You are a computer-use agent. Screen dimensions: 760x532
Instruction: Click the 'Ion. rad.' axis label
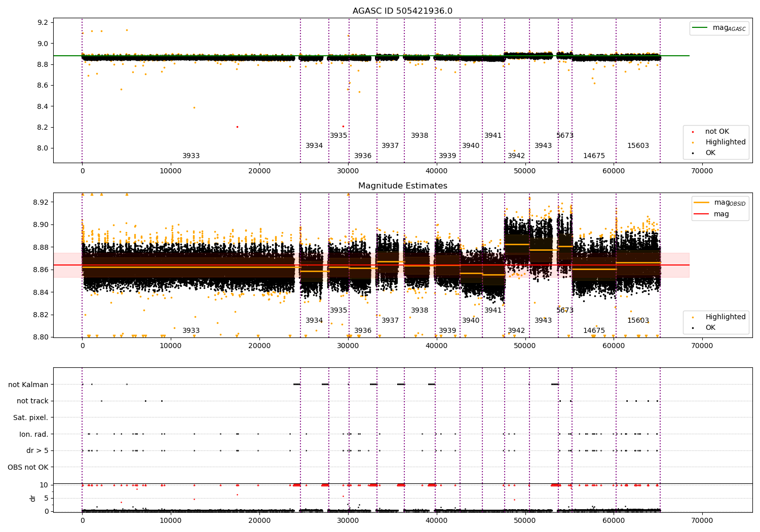pyautogui.click(x=34, y=434)
